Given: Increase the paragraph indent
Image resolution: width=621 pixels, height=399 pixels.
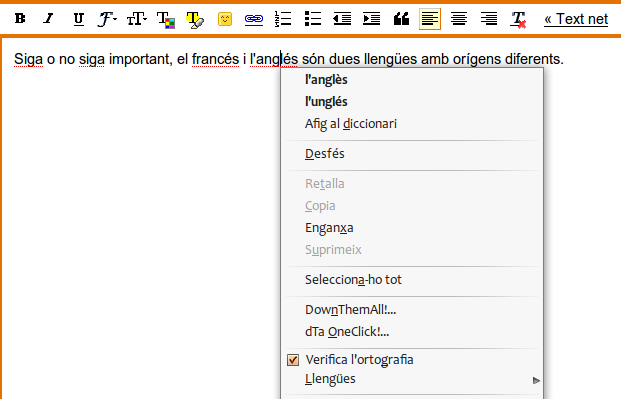Looking at the screenshot, I should (x=371, y=19).
